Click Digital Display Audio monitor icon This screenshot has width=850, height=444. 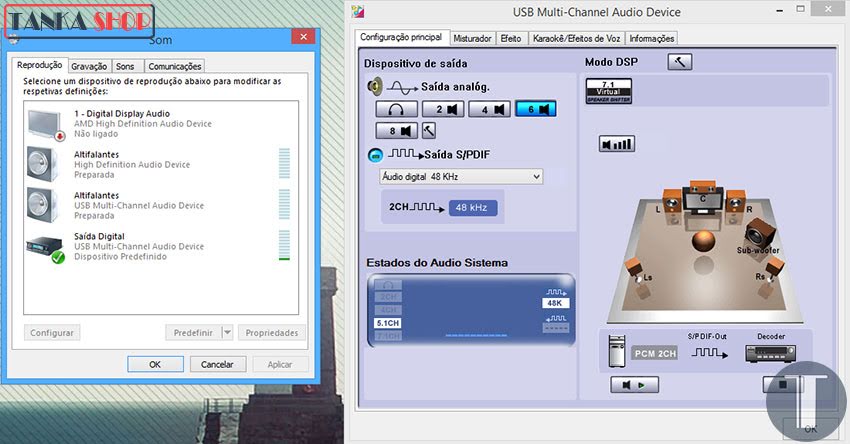46,125
